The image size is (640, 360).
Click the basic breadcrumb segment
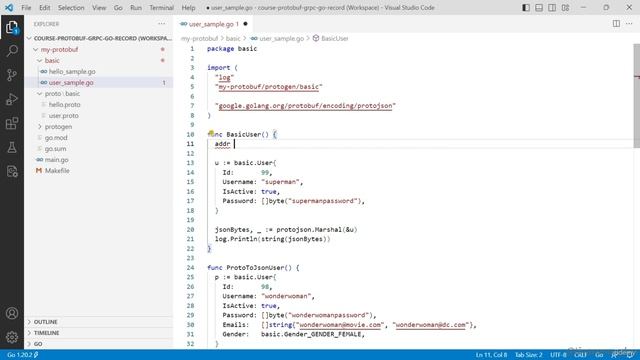(x=233, y=38)
